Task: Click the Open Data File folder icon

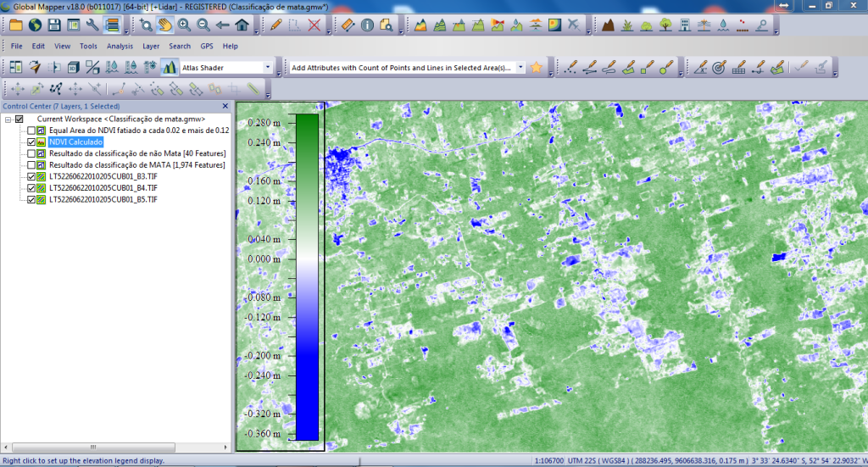Action: coord(14,25)
